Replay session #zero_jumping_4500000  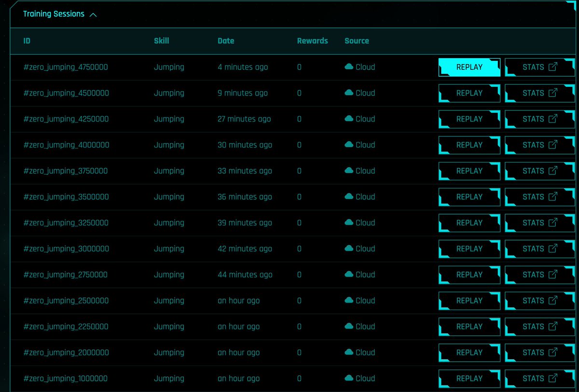tap(469, 94)
